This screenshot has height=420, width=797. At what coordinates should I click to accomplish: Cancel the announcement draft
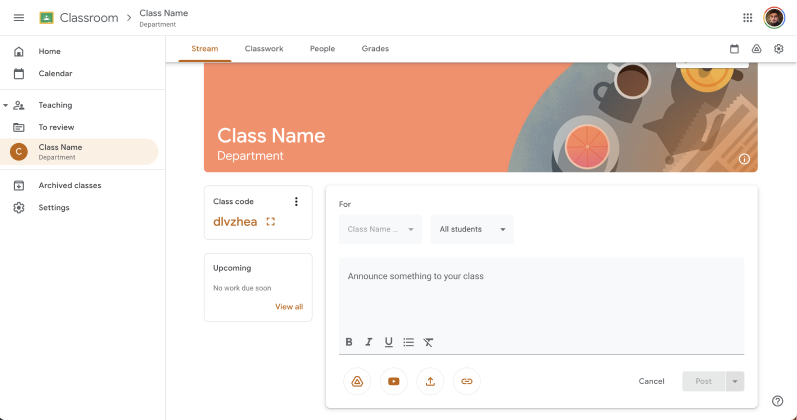pyautogui.click(x=651, y=381)
